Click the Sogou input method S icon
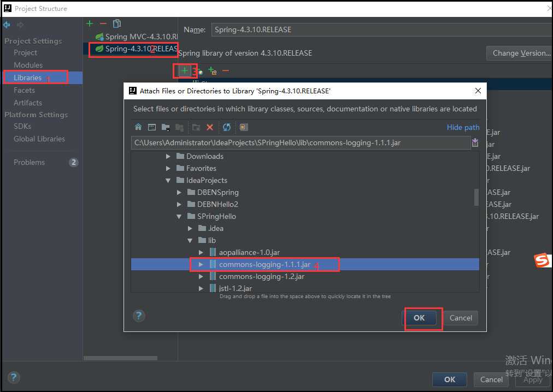This screenshot has height=392, width=553. (x=542, y=260)
